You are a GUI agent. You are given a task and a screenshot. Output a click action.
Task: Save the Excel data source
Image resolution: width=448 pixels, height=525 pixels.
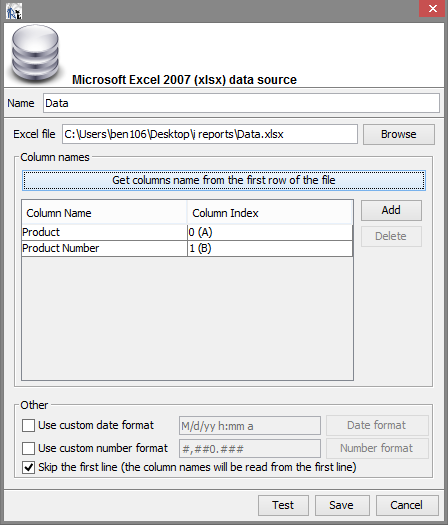tap(342, 505)
